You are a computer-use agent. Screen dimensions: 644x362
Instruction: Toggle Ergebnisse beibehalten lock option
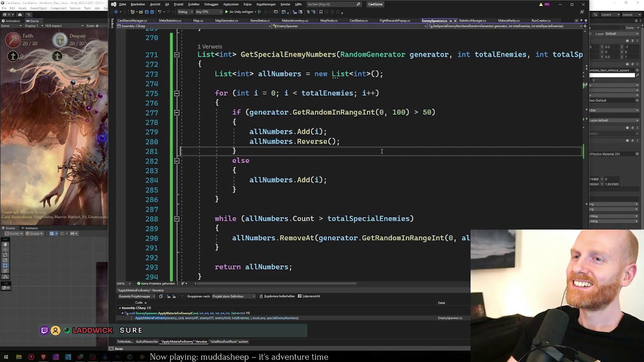tap(261, 296)
